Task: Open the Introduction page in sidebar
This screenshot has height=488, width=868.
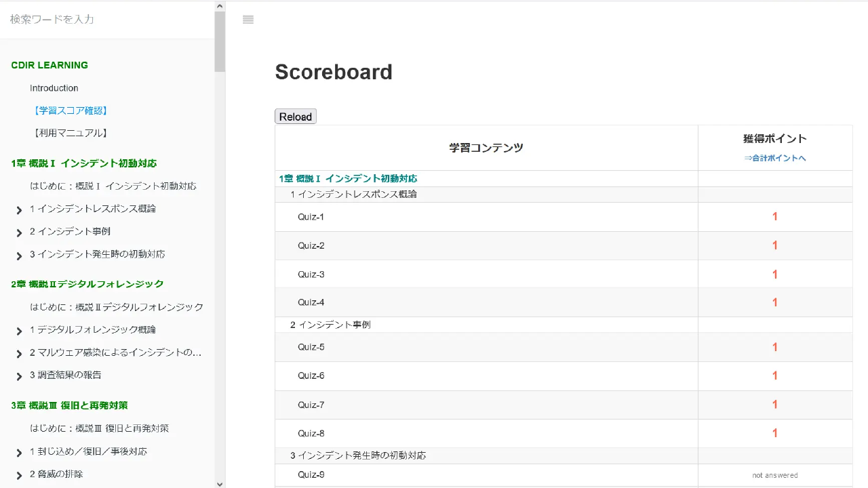Action: pos(54,88)
